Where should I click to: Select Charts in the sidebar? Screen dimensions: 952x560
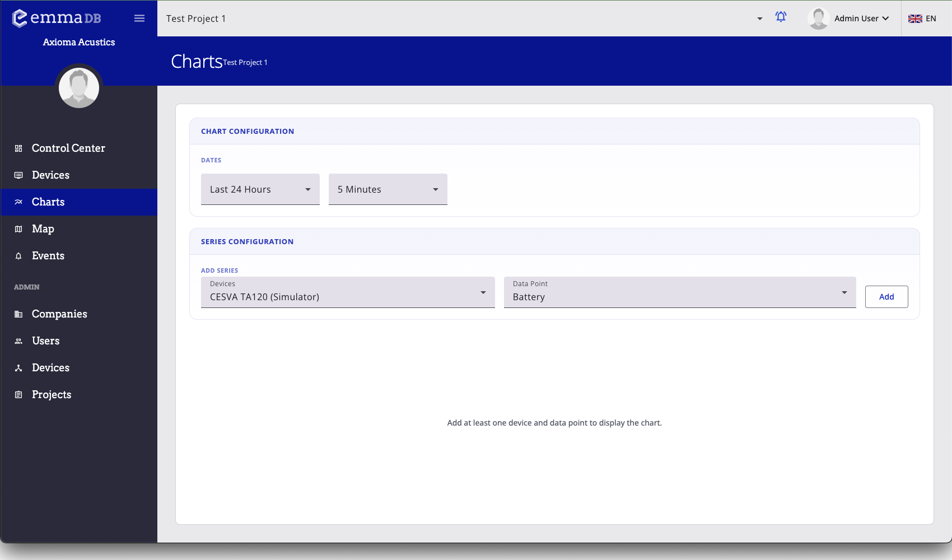pyautogui.click(x=48, y=202)
